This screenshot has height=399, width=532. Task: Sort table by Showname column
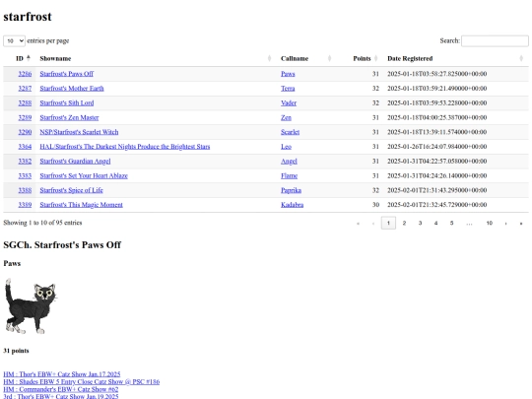[155, 58]
